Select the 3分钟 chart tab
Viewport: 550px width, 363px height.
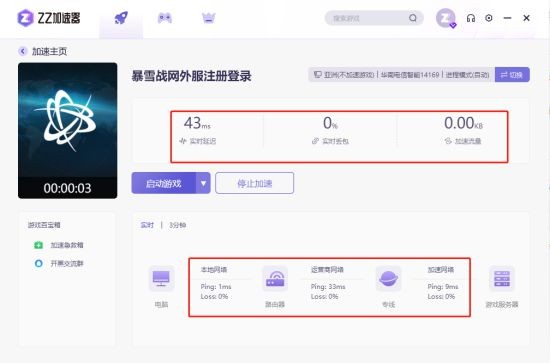[x=177, y=225]
